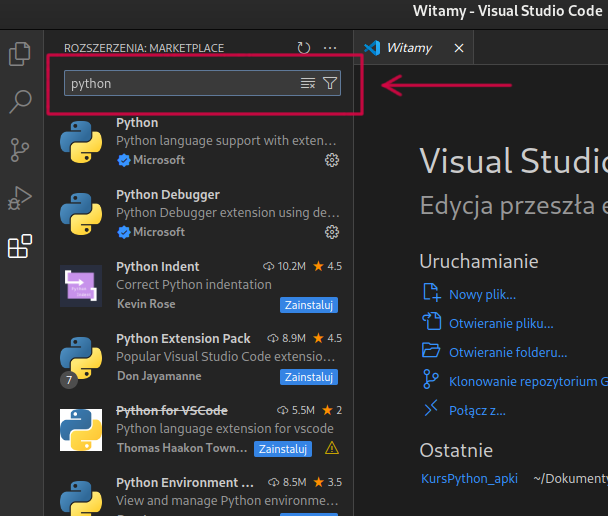Open the marketplace more actions menu

pos(330,48)
